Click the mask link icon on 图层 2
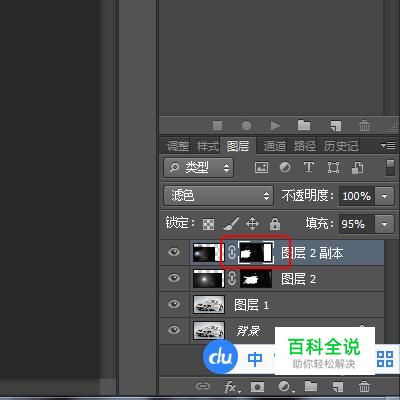 (232, 279)
